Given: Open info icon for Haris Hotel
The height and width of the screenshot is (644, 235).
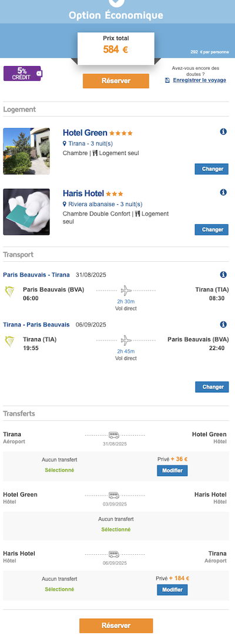Looking at the screenshot, I should 223,192.
